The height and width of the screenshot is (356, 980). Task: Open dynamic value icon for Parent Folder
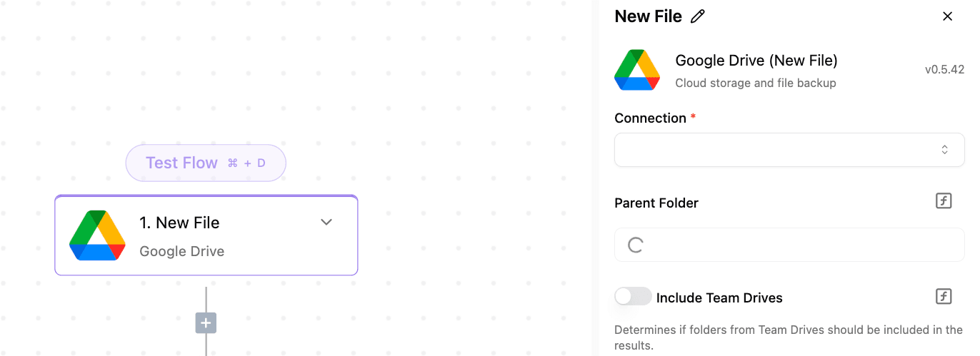point(944,201)
